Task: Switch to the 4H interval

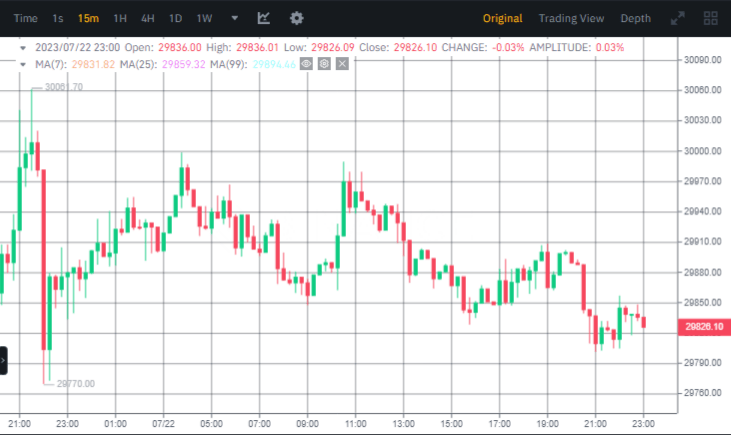Action: click(x=148, y=19)
